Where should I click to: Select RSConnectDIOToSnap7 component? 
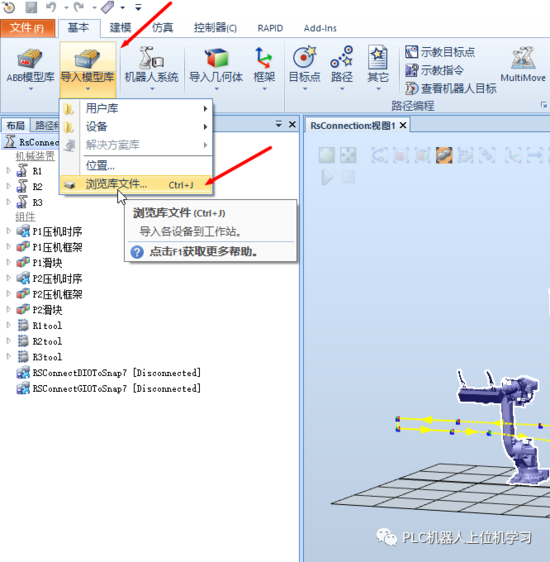click(x=109, y=373)
